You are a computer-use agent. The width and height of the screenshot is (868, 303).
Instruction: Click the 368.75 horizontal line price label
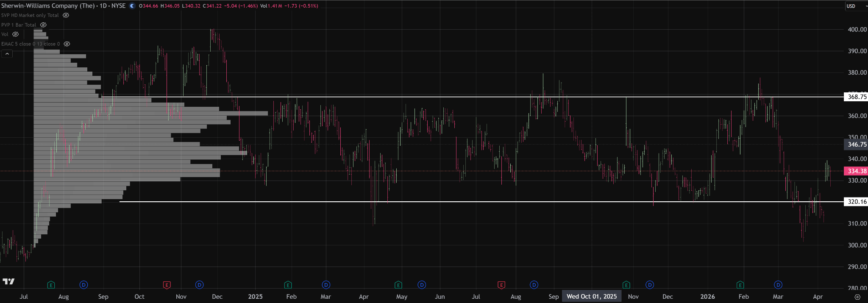[x=857, y=97]
